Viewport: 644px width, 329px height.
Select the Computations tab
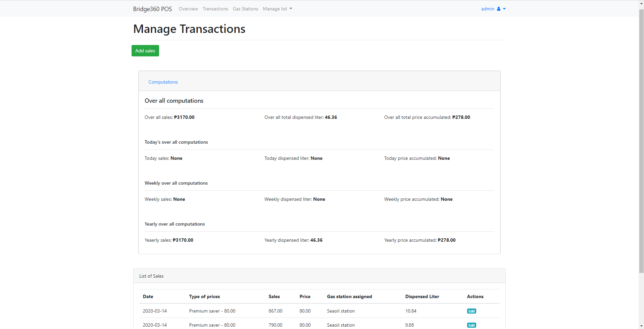163,82
